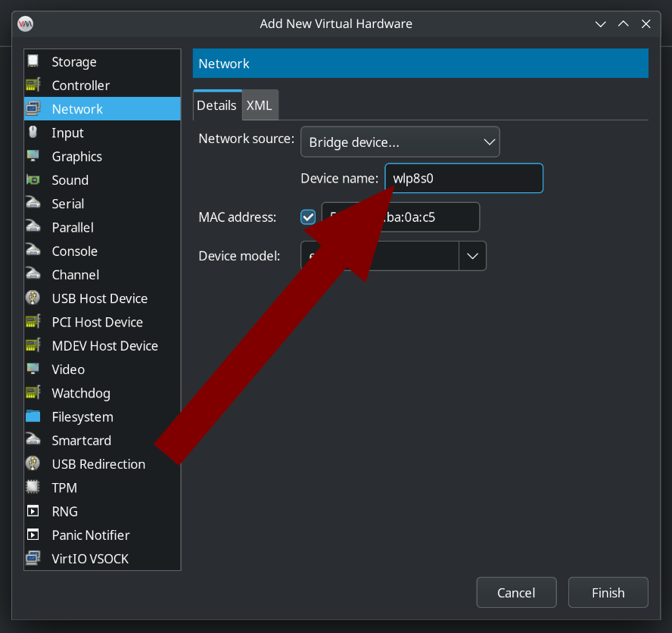Focus the Device name field containing wlp8s0
This screenshot has height=633, width=672.
(x=464, y=178)
